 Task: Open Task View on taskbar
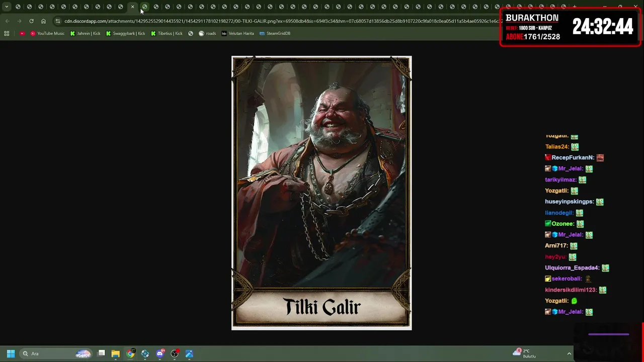pos(101,353)
